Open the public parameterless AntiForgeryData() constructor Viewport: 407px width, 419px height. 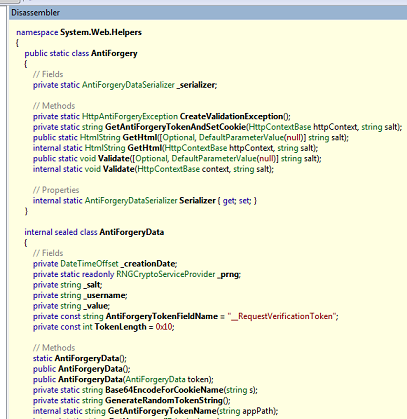coord(90,369)
